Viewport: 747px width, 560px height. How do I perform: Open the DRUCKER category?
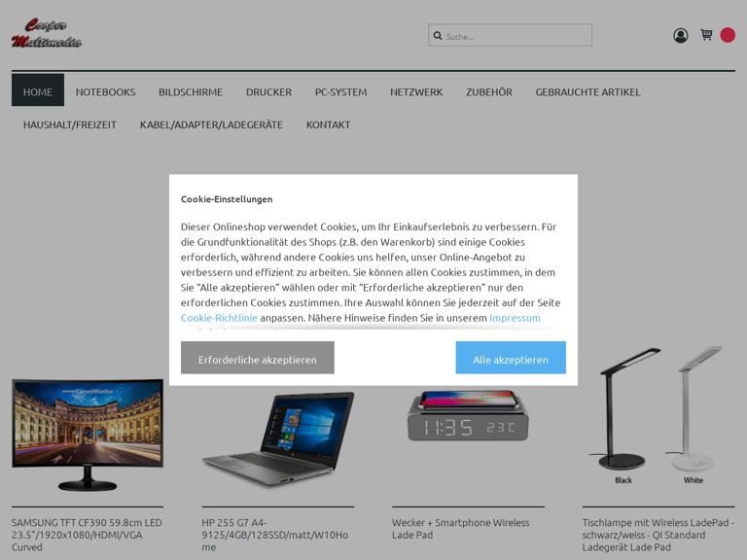[x=268, y=92]
